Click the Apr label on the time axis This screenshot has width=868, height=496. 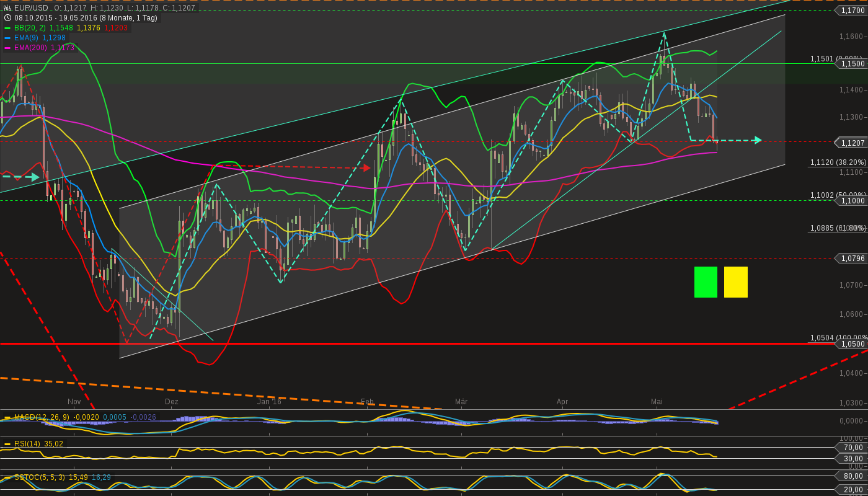tap(562, 402)
